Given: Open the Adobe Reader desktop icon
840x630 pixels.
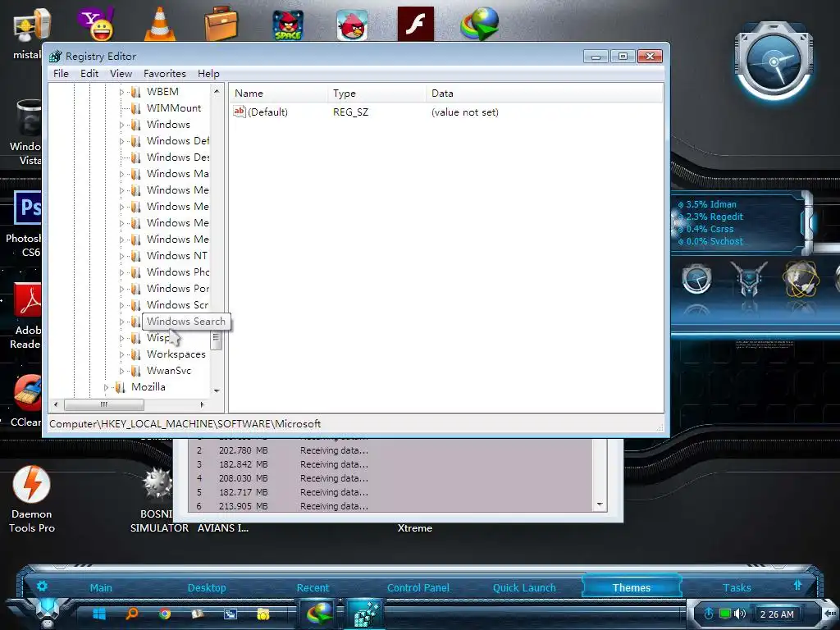Looking at the screenshot, I should 28,301.
